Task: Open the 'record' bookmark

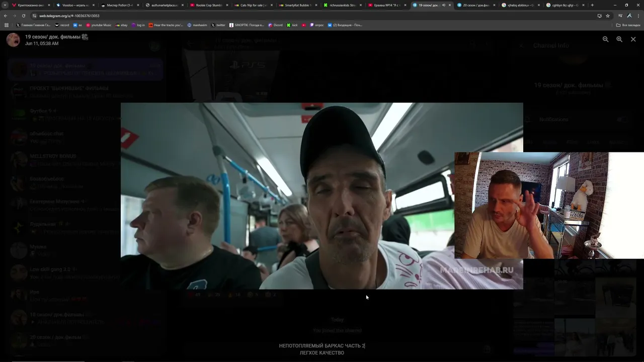Action: pos(62,25)
